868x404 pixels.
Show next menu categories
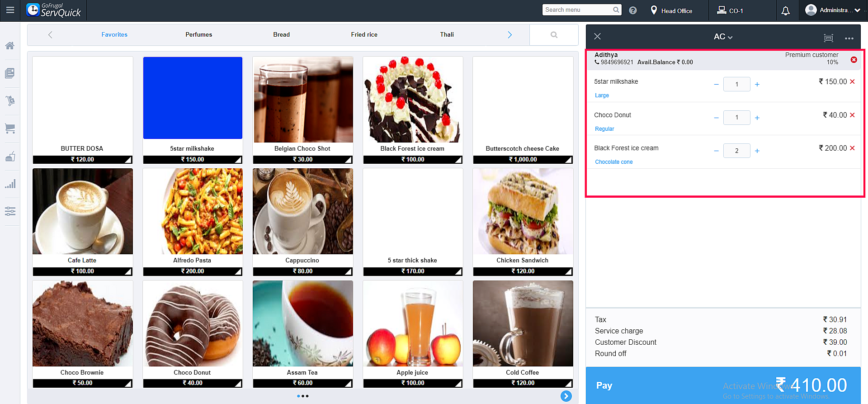(x=510, y=35)
